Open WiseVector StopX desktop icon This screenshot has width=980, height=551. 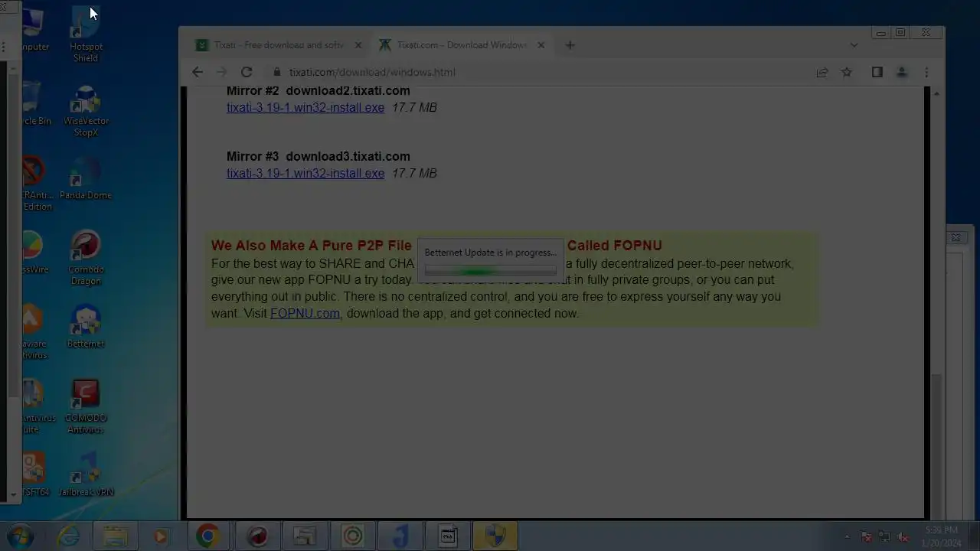[86, 109]
